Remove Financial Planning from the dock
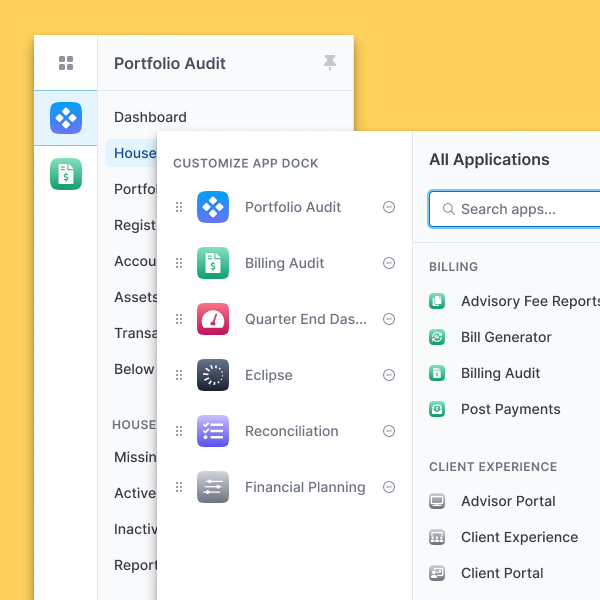Screen dimensions: 600x600 (389, 487)
